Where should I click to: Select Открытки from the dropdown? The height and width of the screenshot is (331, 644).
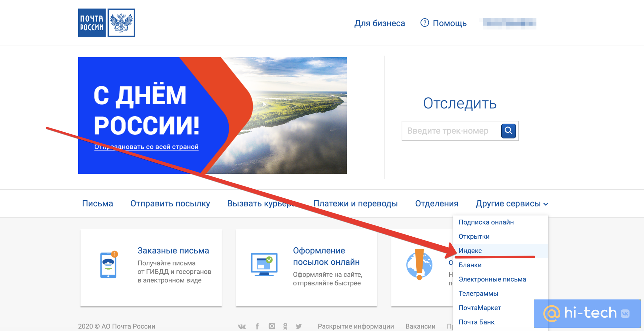(500, 236)
